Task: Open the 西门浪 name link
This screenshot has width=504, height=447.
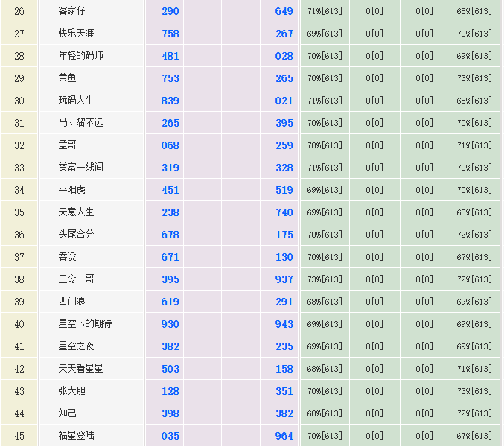Action: 71,302
